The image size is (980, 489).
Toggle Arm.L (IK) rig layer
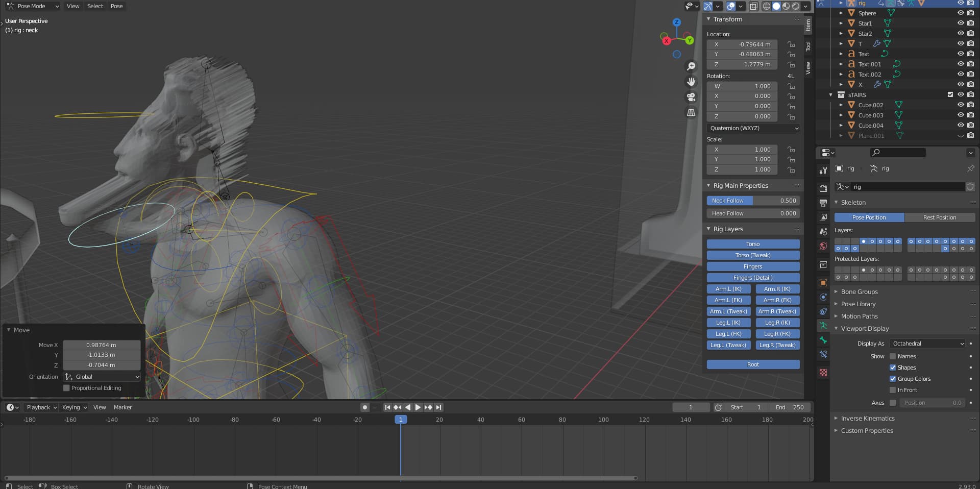pos(728,289)
